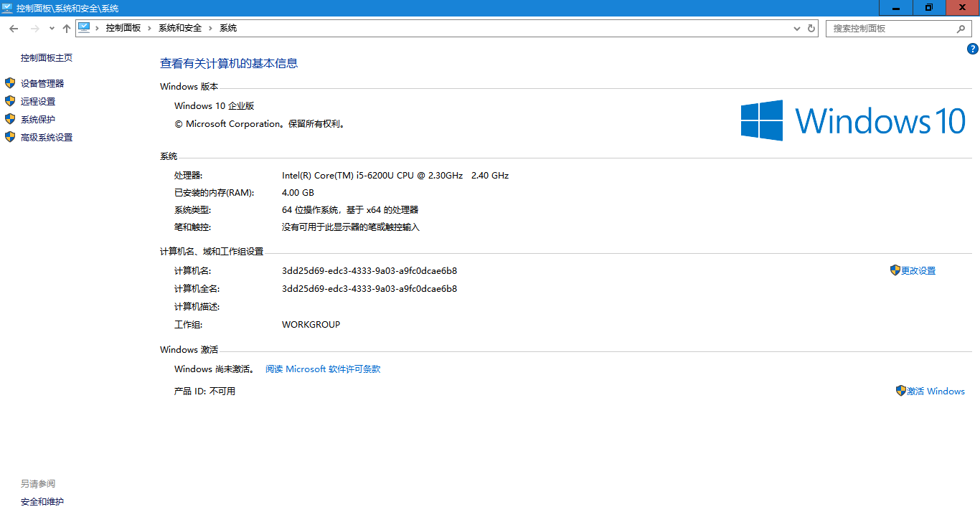Click the 4.00 GB installed RAM value
The width and height of the screenshot is (980, 522).
[x=298, y=193]
